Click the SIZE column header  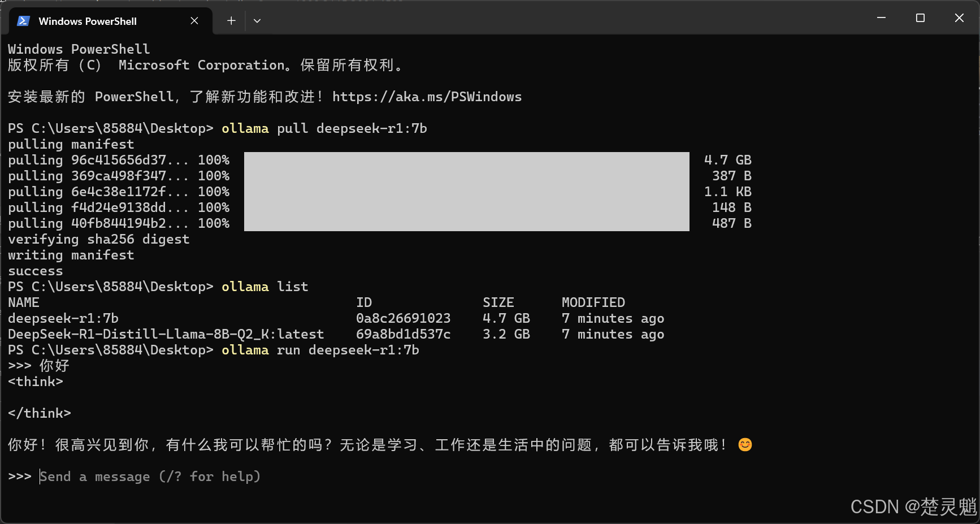(x=498, y=302)
